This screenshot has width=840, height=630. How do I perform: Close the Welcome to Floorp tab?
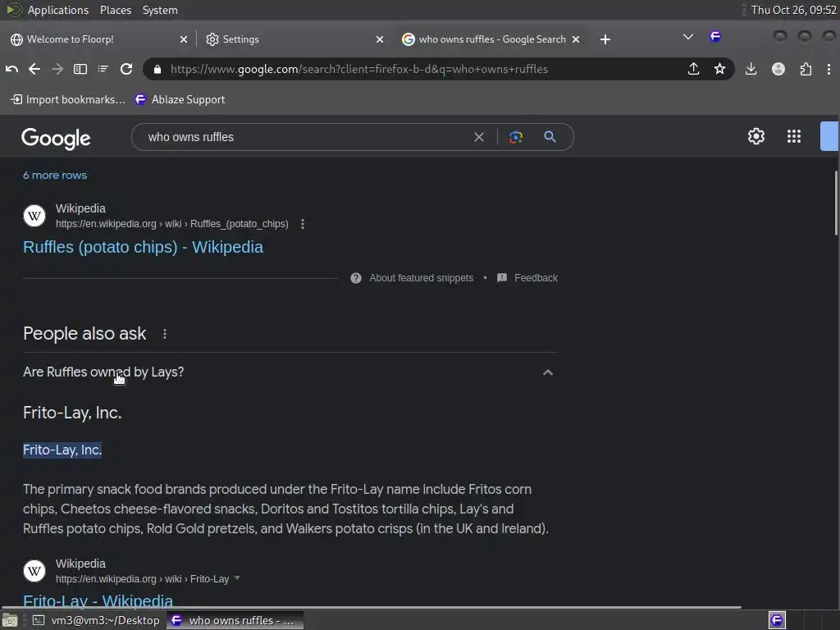tap(184, 39)
